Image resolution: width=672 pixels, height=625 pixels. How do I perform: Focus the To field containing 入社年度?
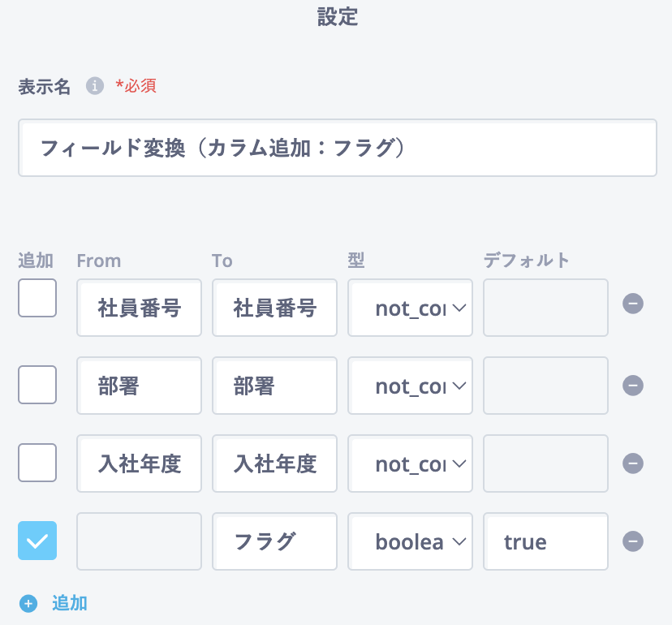click(x=274, y=464)
